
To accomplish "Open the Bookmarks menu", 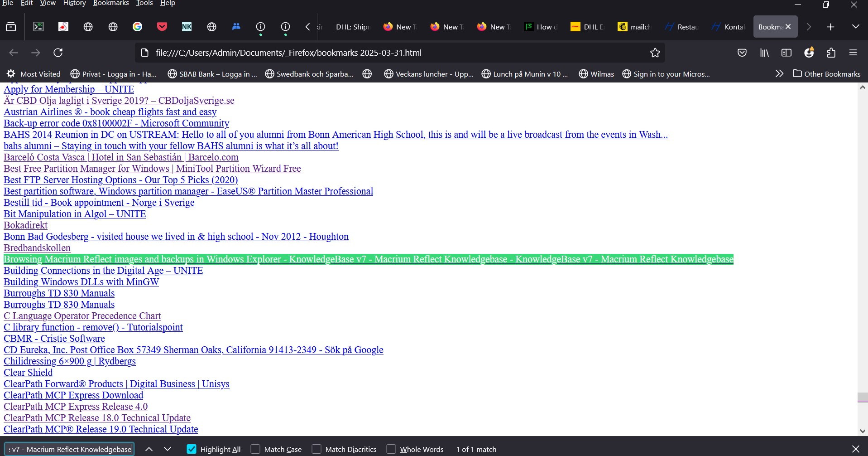I will tap(111, 3).
